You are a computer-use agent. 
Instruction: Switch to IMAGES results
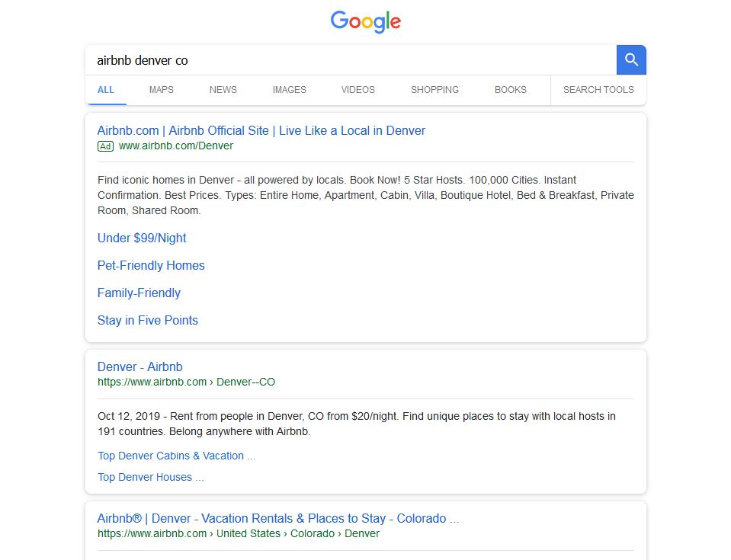[x=289, y=90]
